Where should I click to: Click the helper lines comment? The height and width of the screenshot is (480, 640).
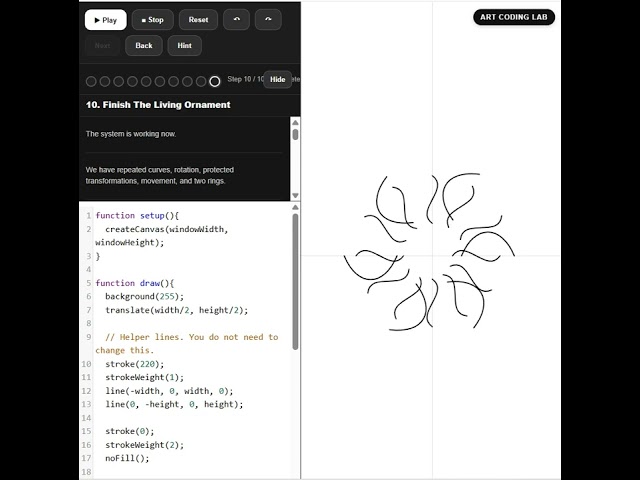click(187, 344)
